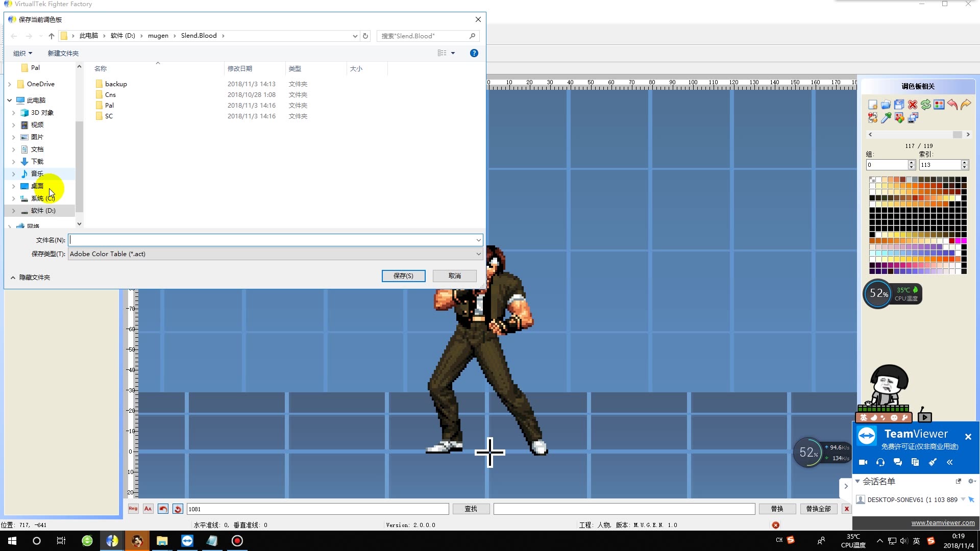Click the help question mark in save dialog
Image resolution: width=980 pixels, height=551 pixels.
pos(474,53)
